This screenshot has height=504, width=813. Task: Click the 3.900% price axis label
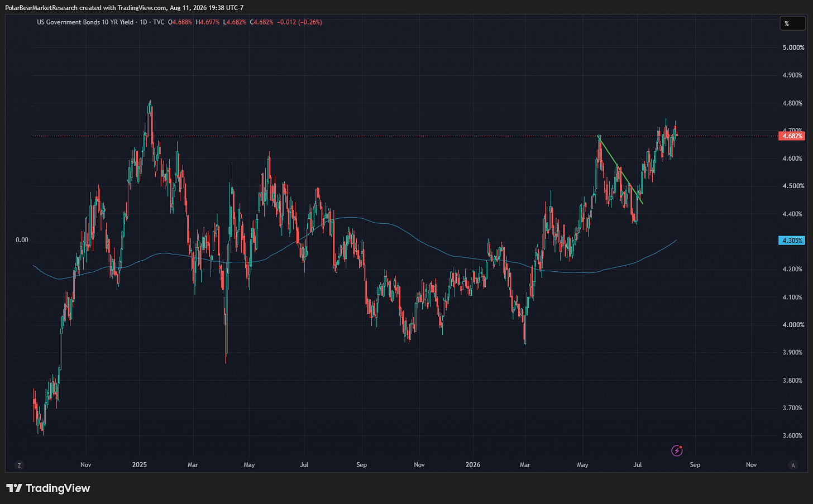click(793, 353)
